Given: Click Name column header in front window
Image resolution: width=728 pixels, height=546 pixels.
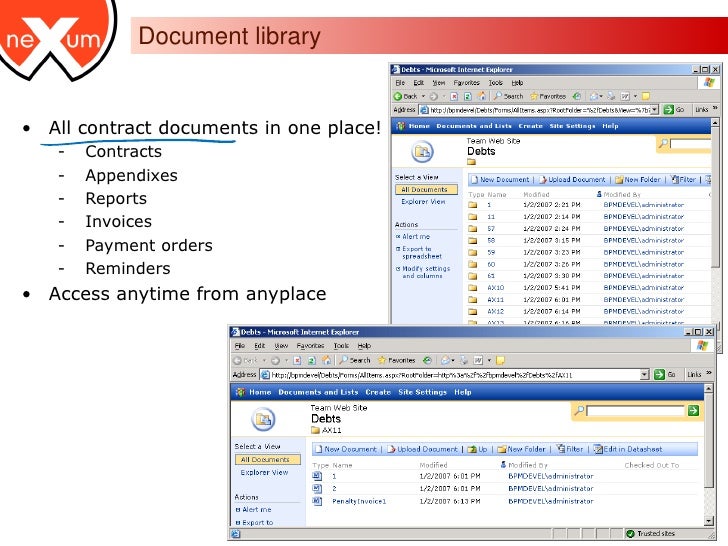Looking at the screenshot, I should [x=342, y=465].
